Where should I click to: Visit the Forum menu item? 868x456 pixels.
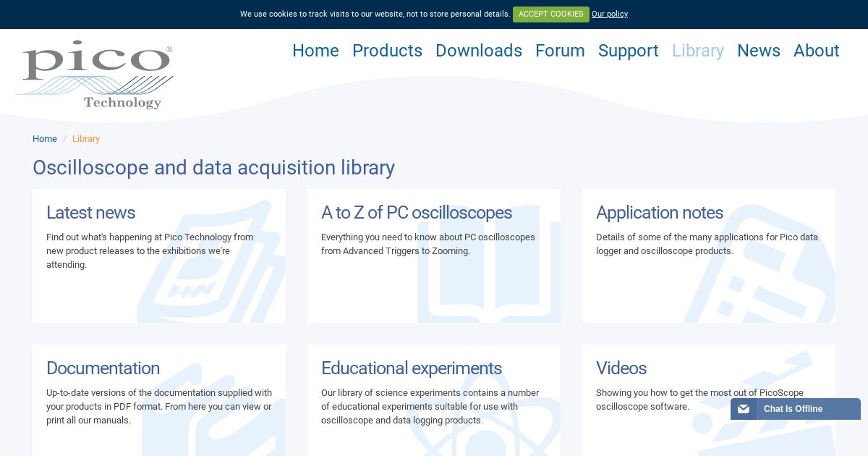pyautogui.click(x=560, y=51)
